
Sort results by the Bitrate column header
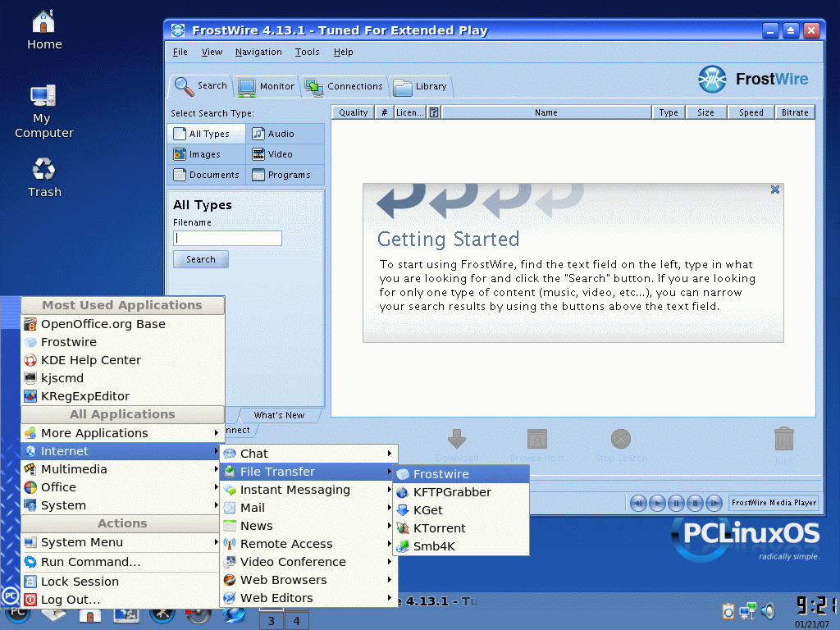[x=795, y=112]
